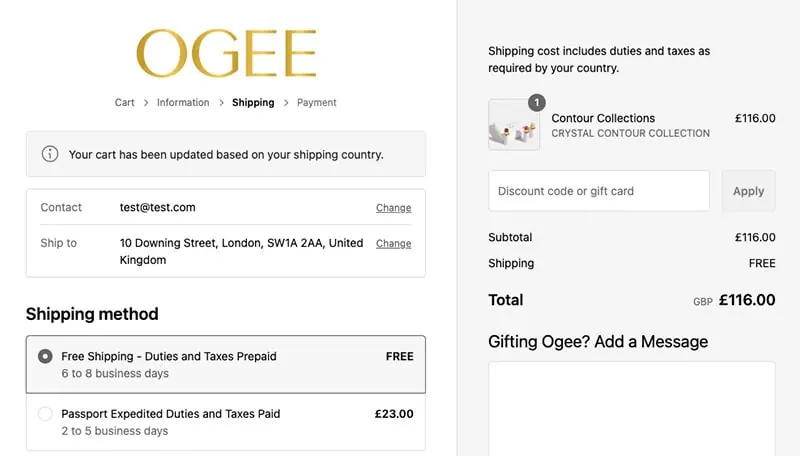Click the gift message text area
Viewport: 800px width, 456px height.
pos(632,409)
